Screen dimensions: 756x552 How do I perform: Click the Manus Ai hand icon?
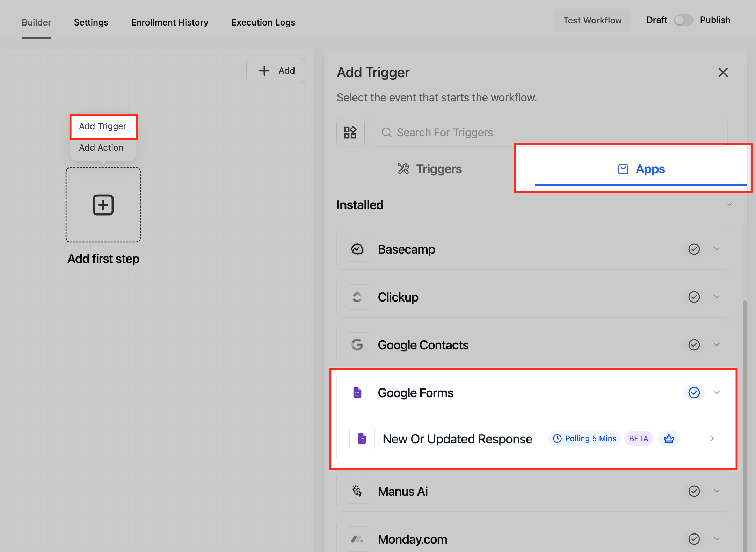pyautogui.click(x=357, y=491)
